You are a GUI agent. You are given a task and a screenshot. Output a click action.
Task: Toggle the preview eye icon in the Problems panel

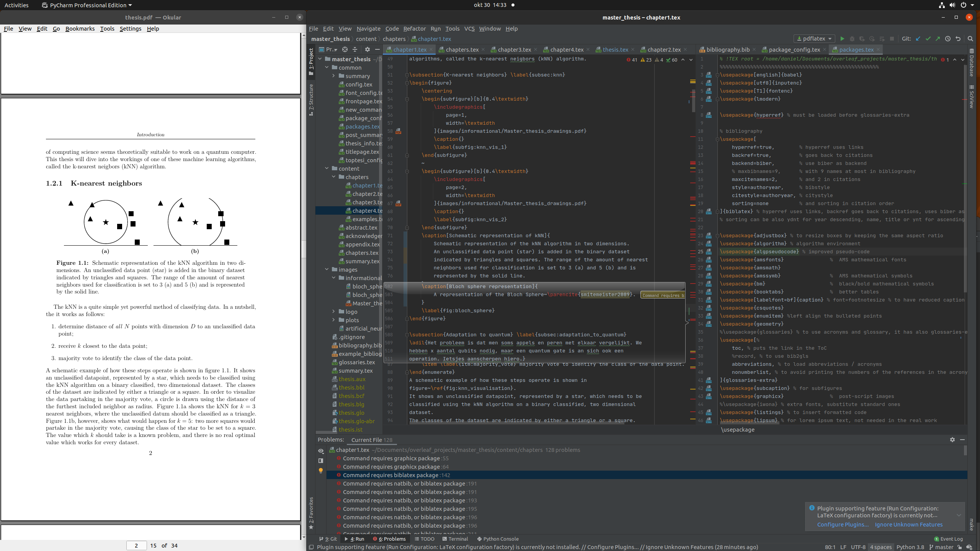click(x=321, y=451)
